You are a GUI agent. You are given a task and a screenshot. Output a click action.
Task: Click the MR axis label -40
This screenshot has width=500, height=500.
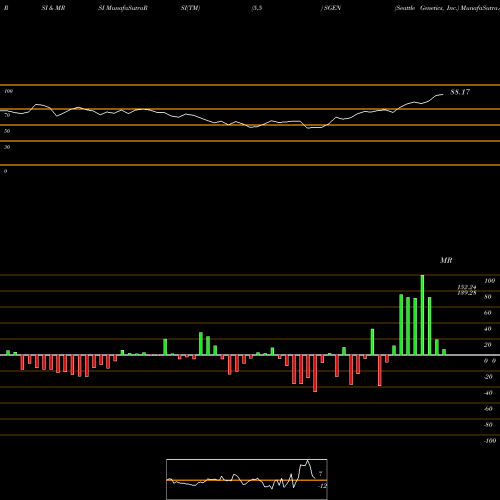click(x=488, y=393)
